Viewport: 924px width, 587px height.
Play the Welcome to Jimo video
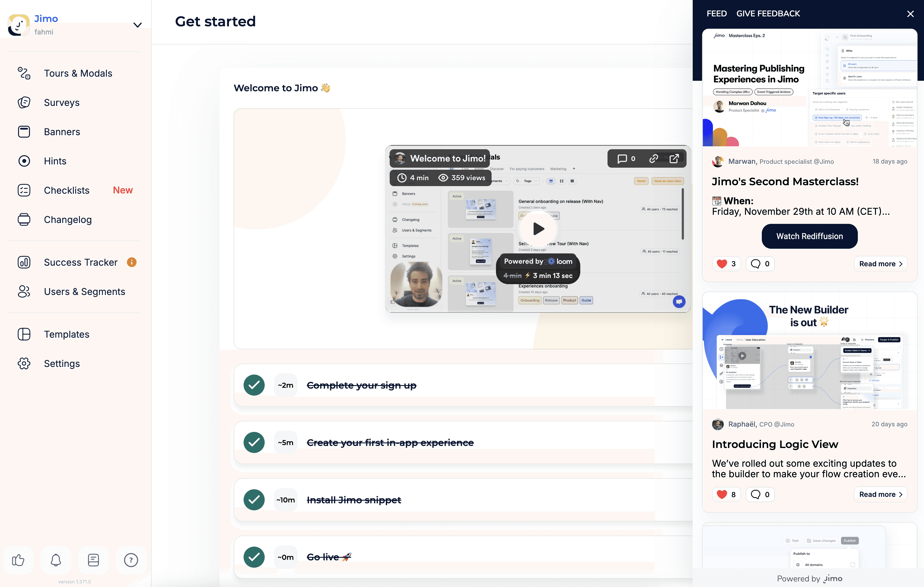point(538,229)
